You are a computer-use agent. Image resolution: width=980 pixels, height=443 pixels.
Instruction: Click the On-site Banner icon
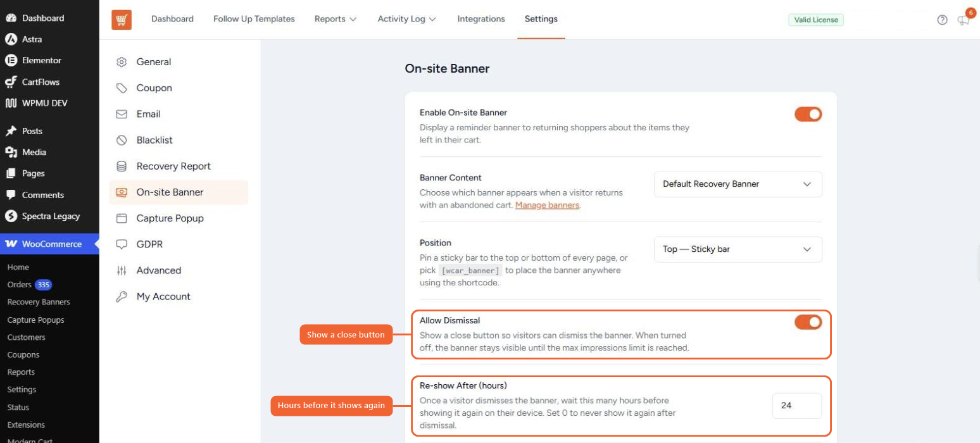coord(122,192)
